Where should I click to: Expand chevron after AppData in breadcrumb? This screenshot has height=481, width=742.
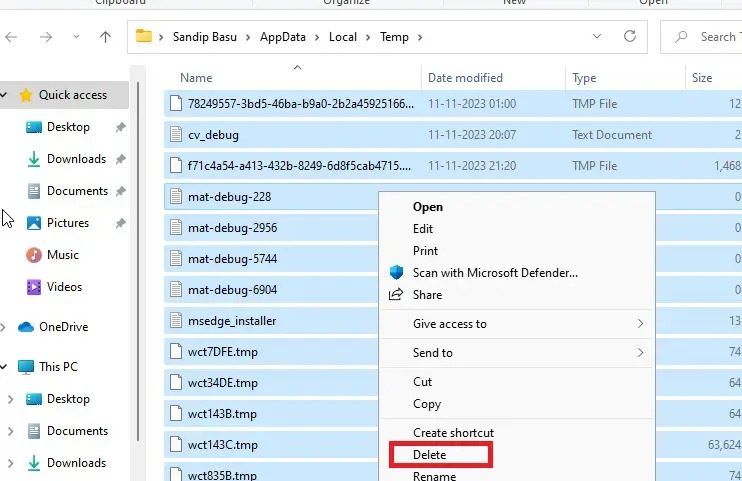tap(317, 37)
